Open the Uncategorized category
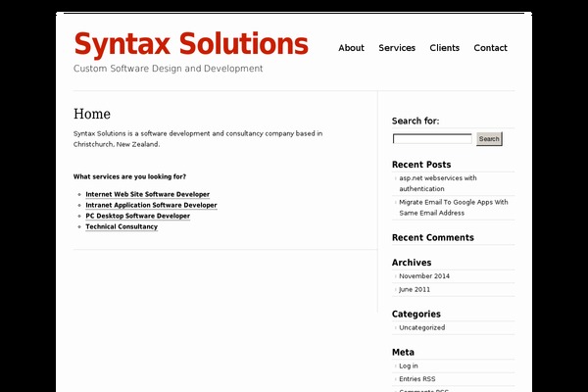 pyautogui.click(x=421, y=327)
